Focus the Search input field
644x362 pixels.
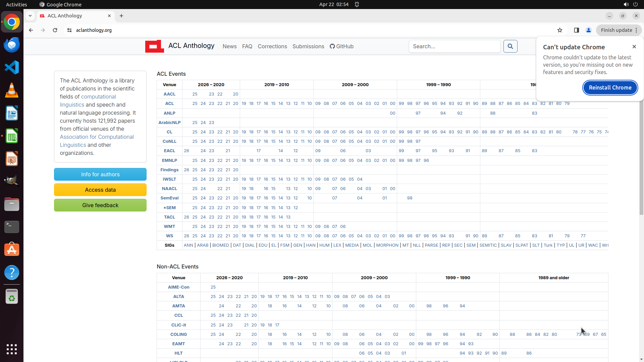tap(454, 46)
